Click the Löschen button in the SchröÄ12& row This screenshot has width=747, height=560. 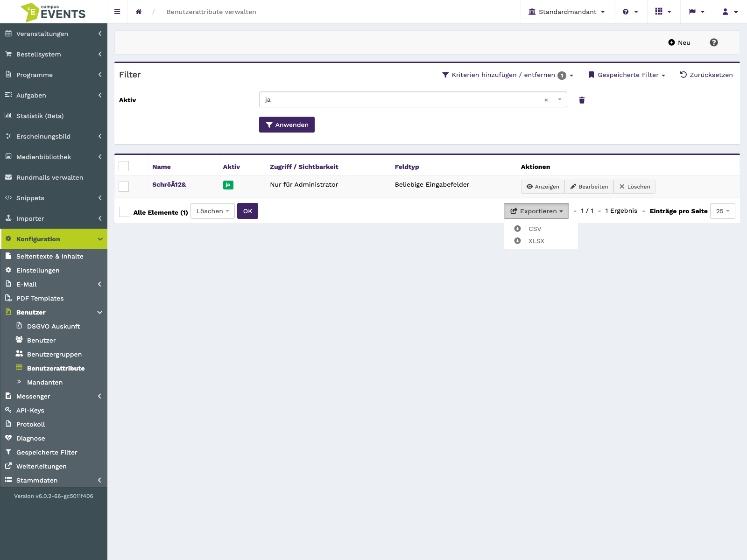coord(634,187)
